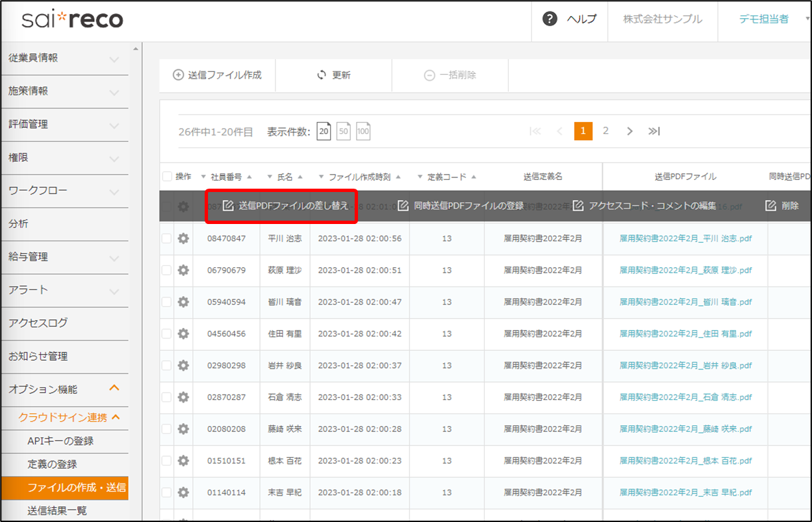This screenshot has height=522, width=812.
Task: Show 100 items per page
Action: 363,131
